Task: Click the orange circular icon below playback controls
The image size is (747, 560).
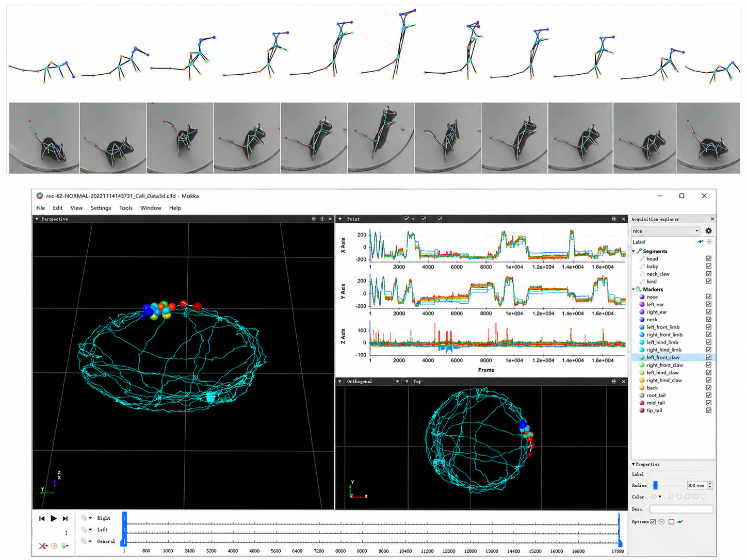Action: [x=54, y=546]
